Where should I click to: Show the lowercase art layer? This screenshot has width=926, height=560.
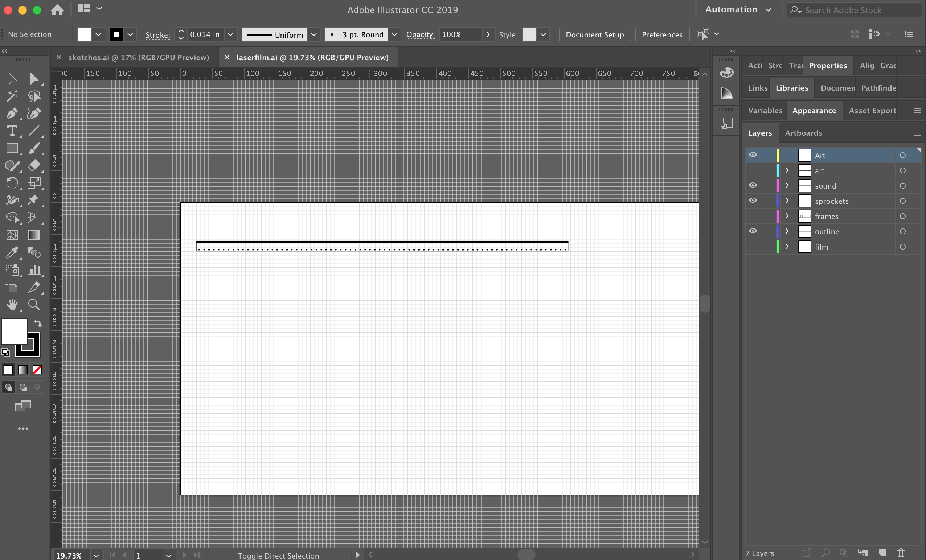753,170
